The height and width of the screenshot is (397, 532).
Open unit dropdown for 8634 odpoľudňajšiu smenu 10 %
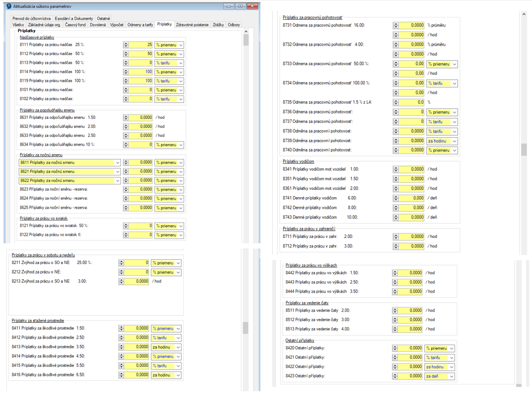click(x=181, y=145)
